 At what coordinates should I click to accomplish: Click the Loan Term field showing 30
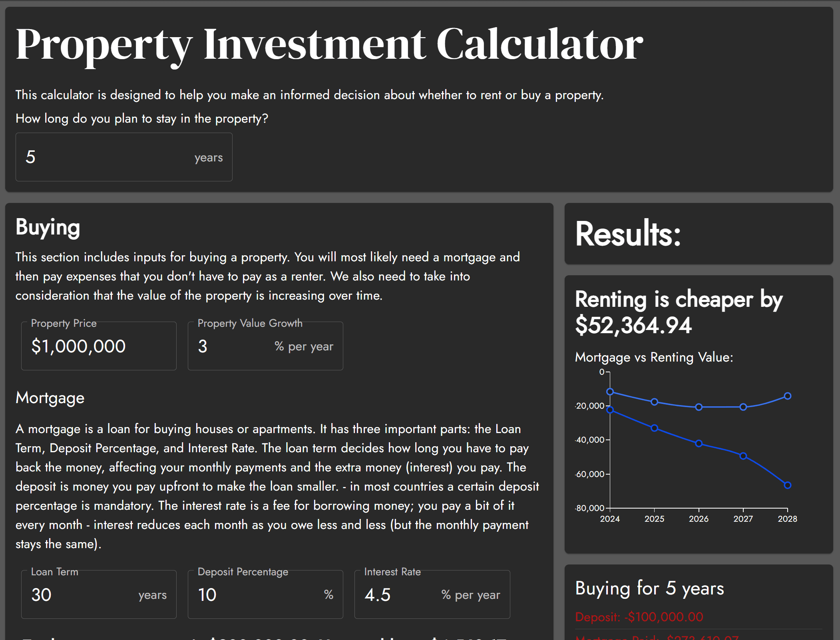98,594
